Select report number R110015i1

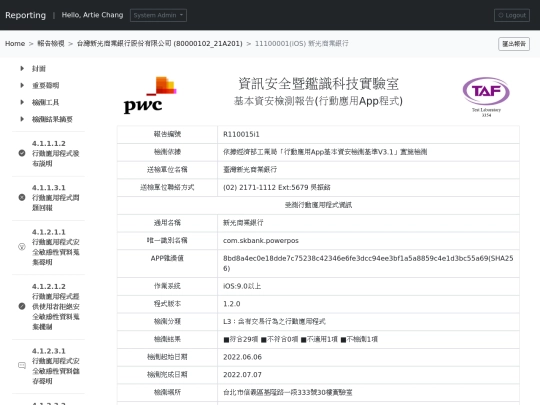[x=241, y=134]
